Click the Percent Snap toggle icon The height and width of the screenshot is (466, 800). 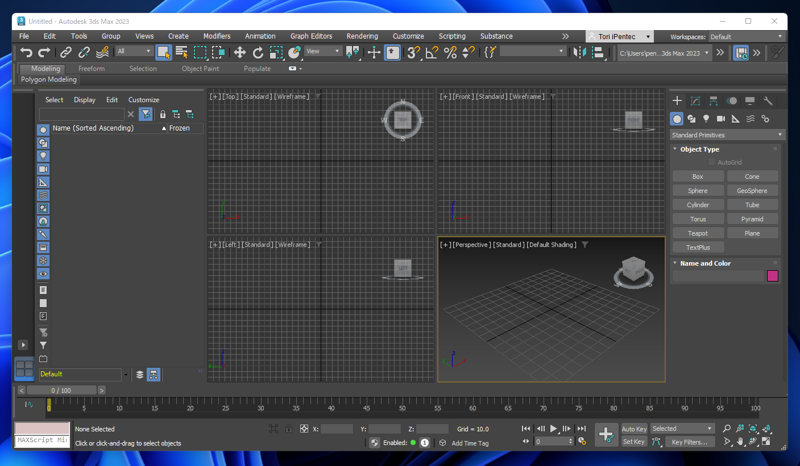click(450, 52)
